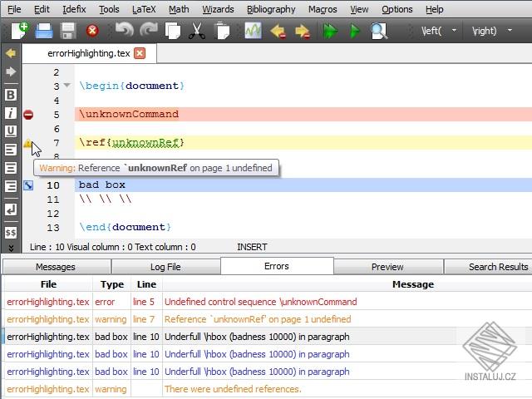Open the viewer with the magnifier icon
Image resolution: width=532 pixels, height=399 pixels.
379,32
